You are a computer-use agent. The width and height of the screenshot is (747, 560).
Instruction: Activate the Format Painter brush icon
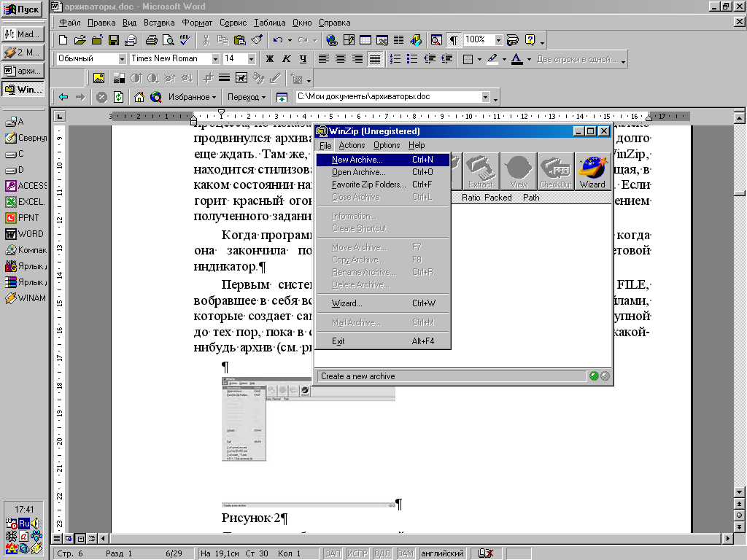pyautogui.click(x=257, y=40)
